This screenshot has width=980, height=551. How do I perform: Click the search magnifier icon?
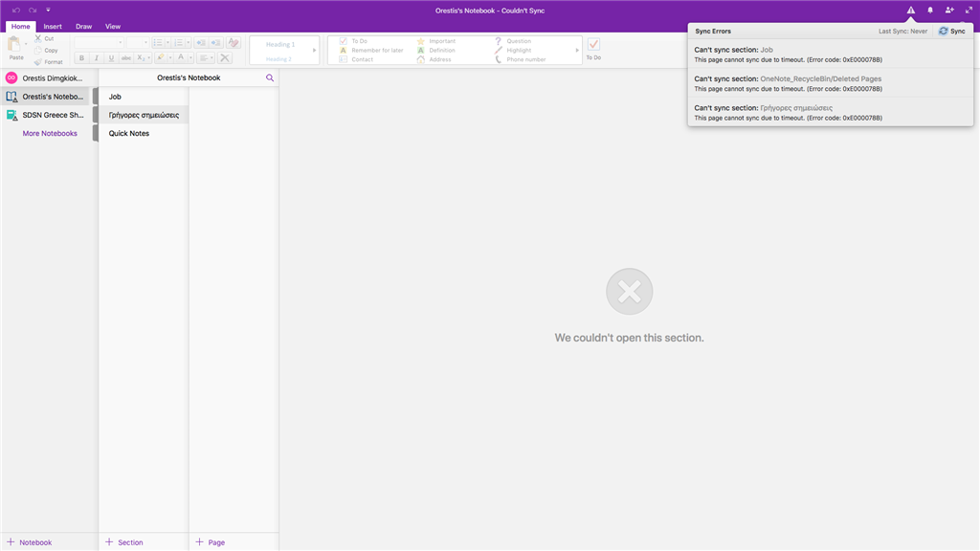269,78
